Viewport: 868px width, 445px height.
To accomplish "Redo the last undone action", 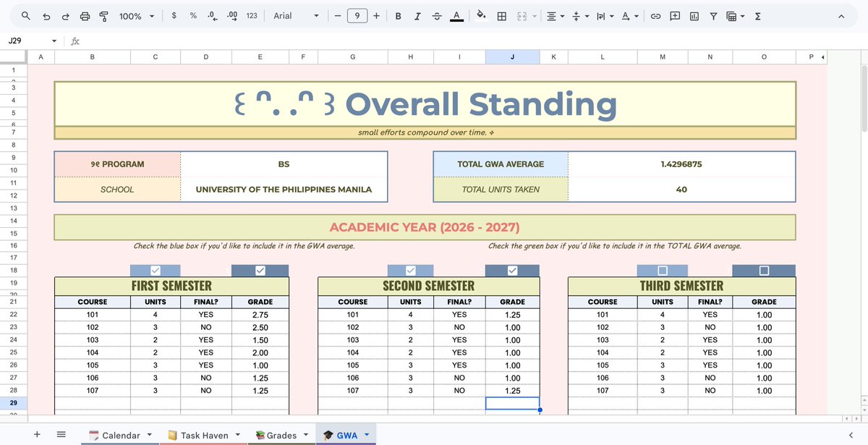I will click(x=65, y=16).
